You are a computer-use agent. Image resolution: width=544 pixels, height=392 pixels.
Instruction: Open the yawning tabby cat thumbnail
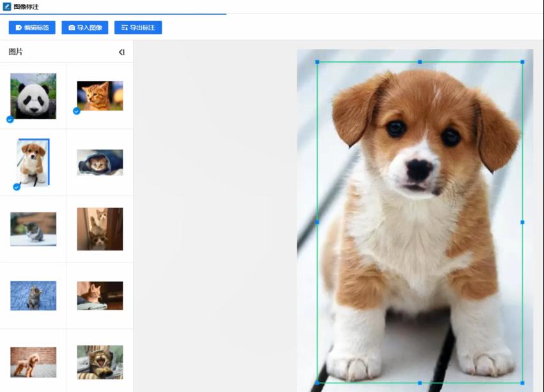[x=100, y=362]
